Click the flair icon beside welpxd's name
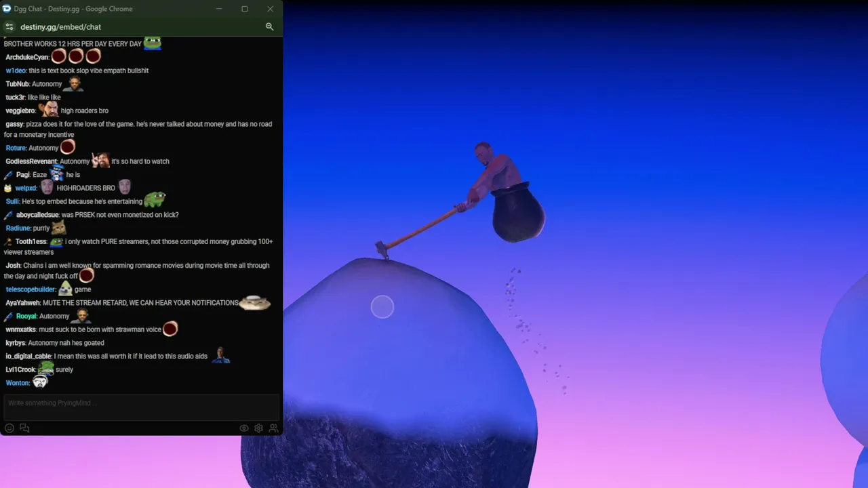The width and height of the screenshot is (868, 488). pyautogui.click(x=8, y=188)
